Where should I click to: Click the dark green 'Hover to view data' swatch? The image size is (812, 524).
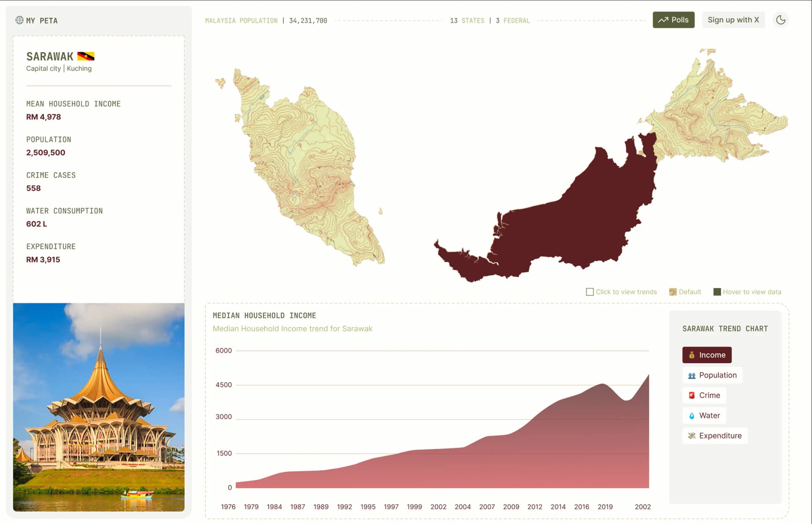click(x=717, y=292)
